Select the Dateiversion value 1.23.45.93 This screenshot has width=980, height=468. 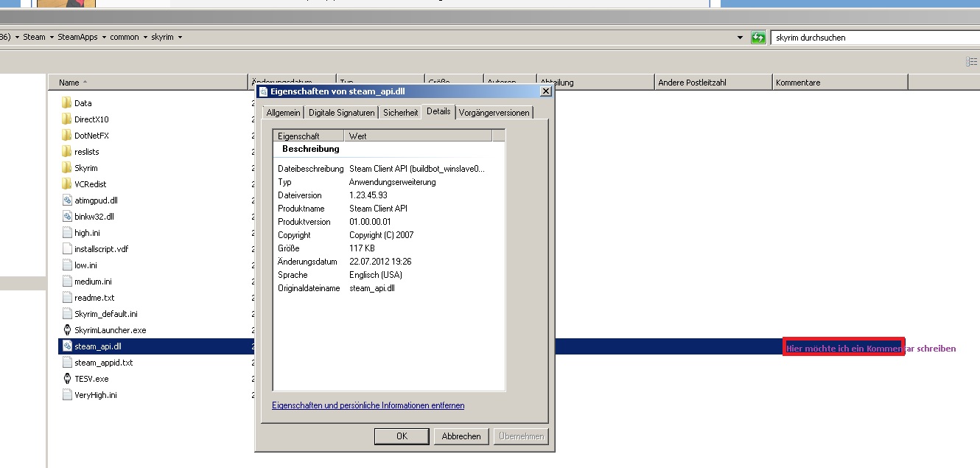[x=368, y=195]
